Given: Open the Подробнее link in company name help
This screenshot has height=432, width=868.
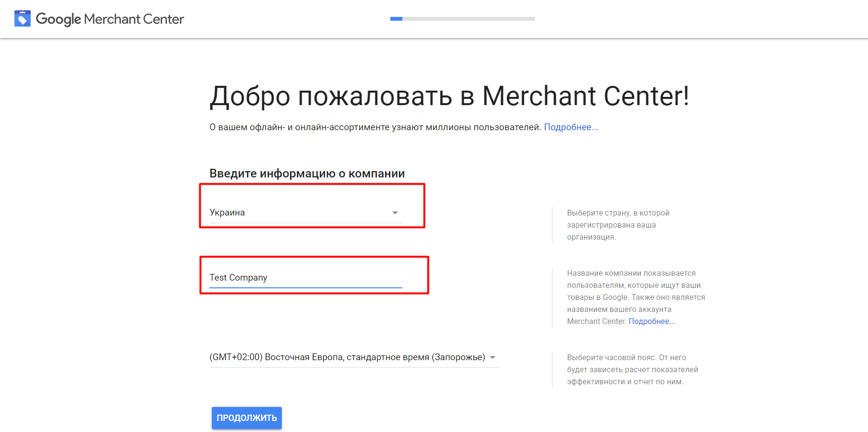Looking at the screenshot, I should pos(651,322).
